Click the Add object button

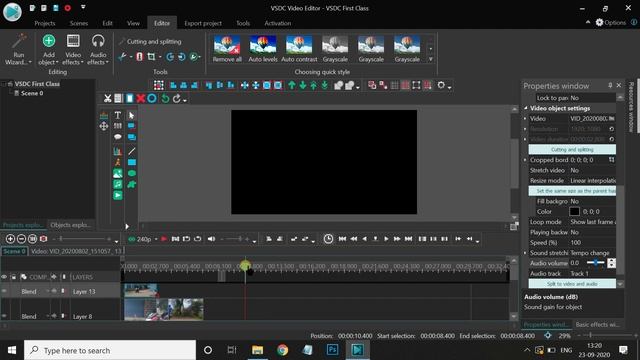point(49,49)
